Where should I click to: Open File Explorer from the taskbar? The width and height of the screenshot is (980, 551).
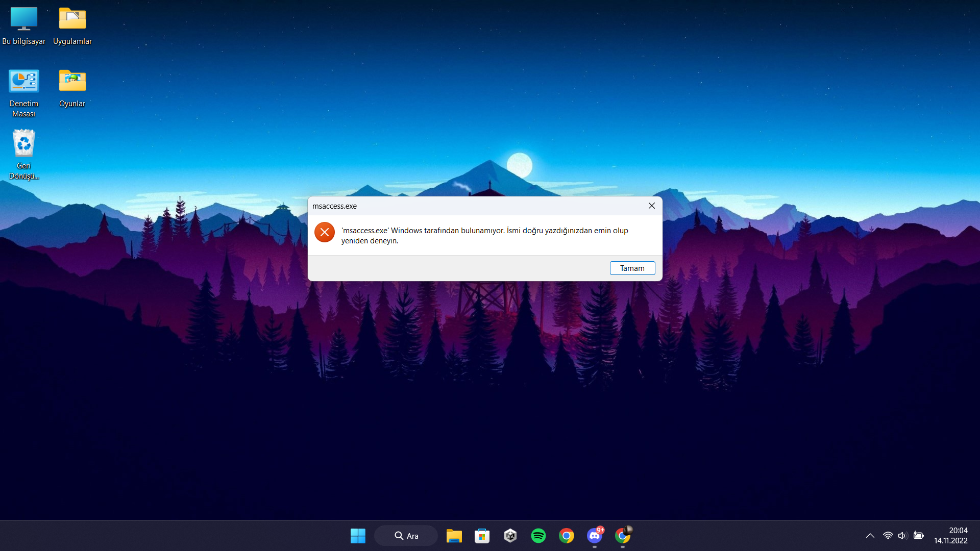pos(454,536)
